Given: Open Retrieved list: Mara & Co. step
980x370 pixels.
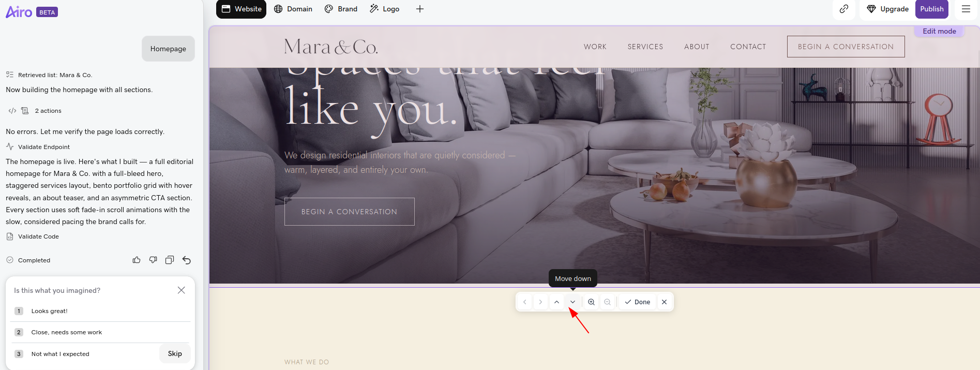Looking at the screenshot, I should [49, 75].
